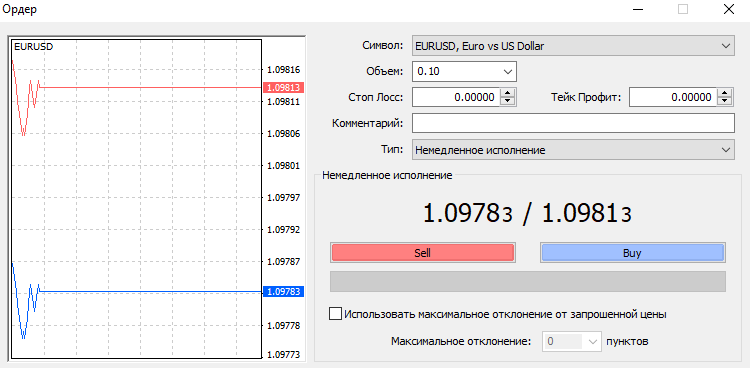The width and height of the screenshot is (750, 368).
Task: Click the 1.09773 price axis label
Action: 283,355
